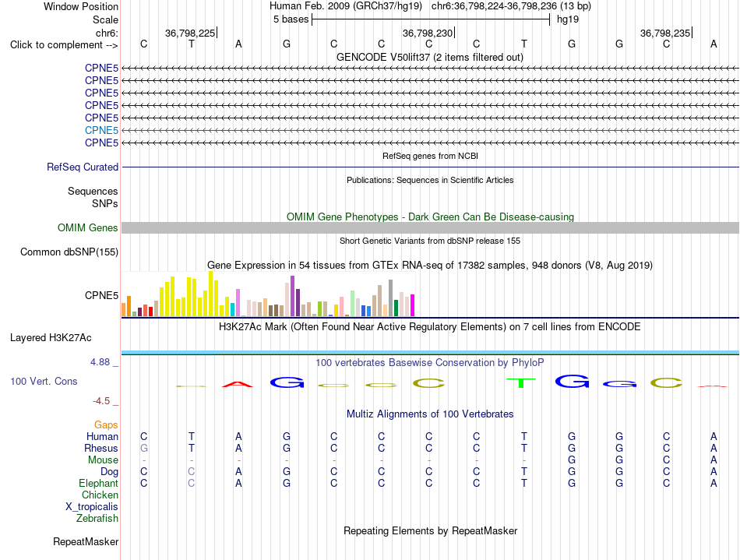
Task: Click the RefSeq Curated intron line
Action: tap(430, 167)
